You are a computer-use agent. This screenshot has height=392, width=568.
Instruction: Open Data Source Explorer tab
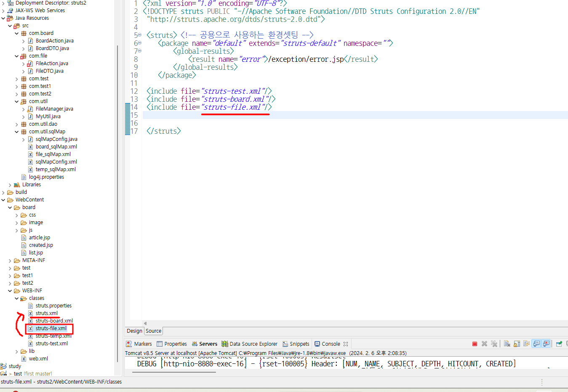(x=249, y=344)
